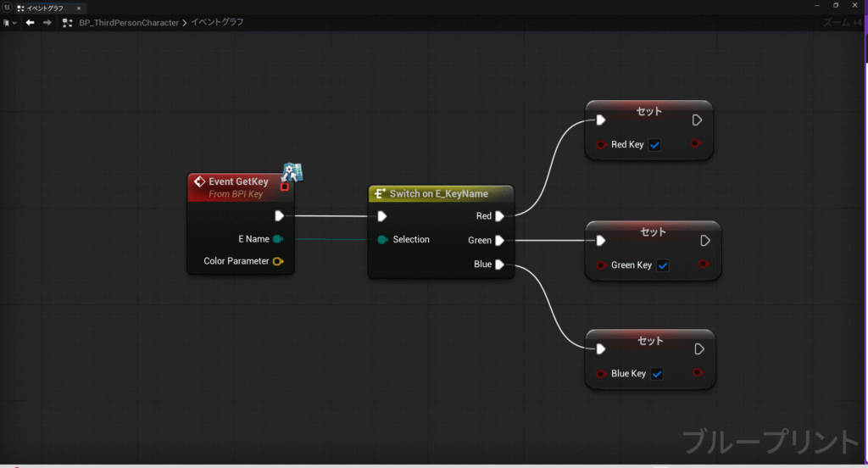Click Green Key boolean output pin
This screenshot has width=868, height=468.
pos(704,265)
